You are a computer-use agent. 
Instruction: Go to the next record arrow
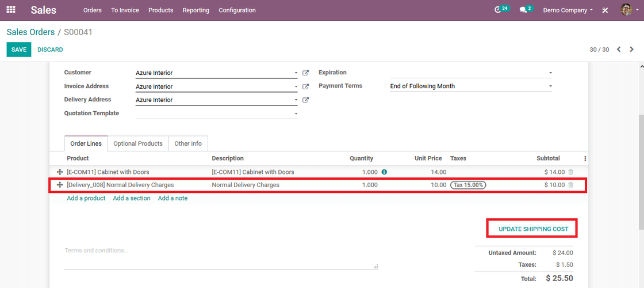(632, 50)
